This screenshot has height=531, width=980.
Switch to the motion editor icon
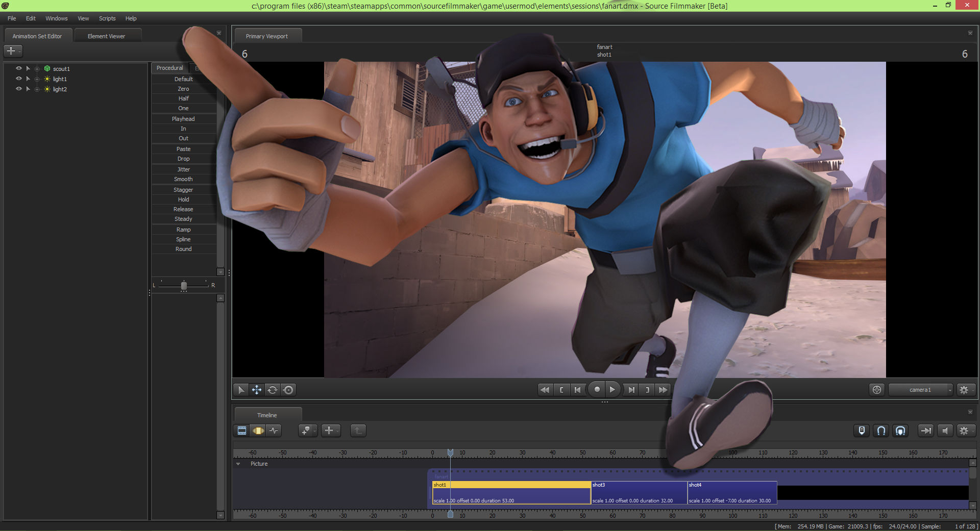[258, 431]
